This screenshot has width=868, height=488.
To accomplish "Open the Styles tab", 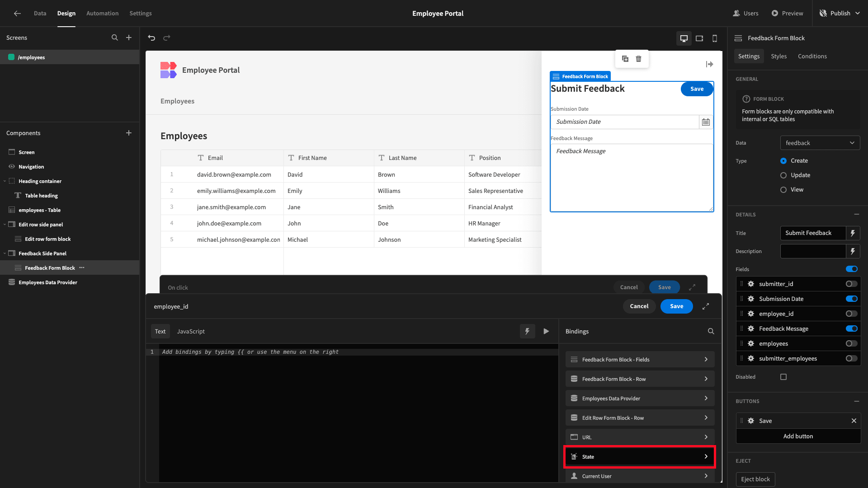I will 779,56.
